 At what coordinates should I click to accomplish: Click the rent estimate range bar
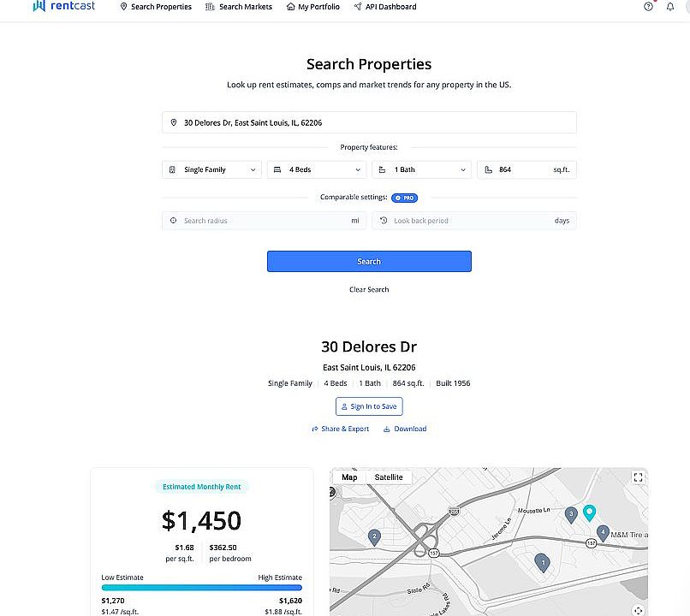coord(201,588)
